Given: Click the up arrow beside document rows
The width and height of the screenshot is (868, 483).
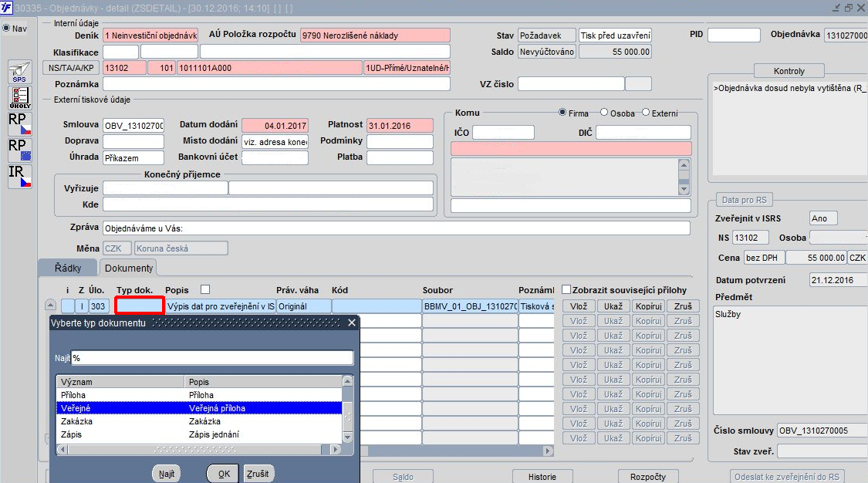Looking at the screenshot, I should click(x=50, y=305).
